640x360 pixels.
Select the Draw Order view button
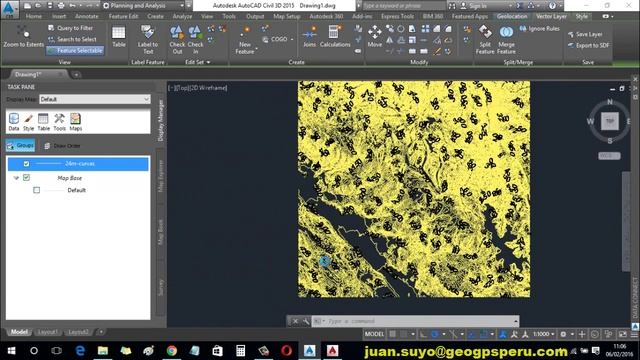62,146
